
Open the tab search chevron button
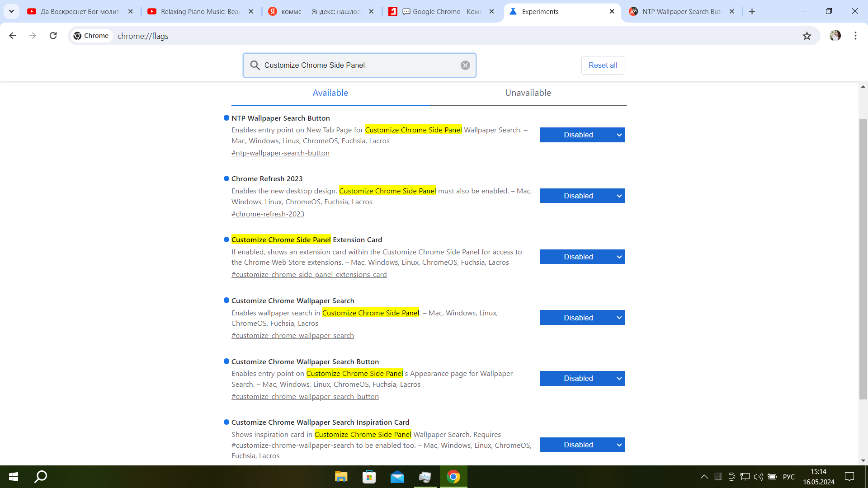11,11
